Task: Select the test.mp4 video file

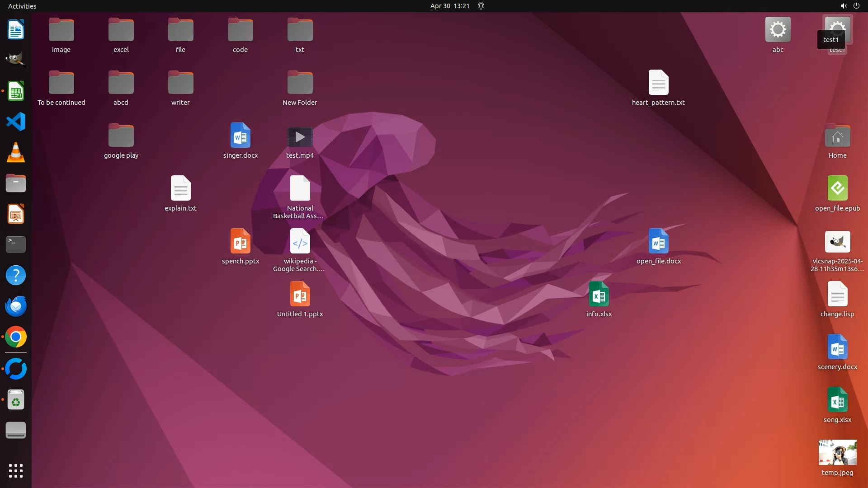Action: [300, 137]
